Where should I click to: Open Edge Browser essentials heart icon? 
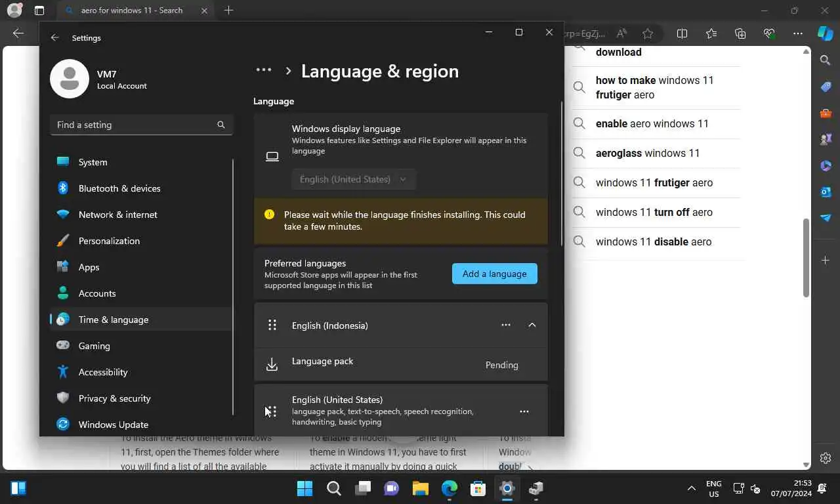pyautogui.click(x=769, y=33)
